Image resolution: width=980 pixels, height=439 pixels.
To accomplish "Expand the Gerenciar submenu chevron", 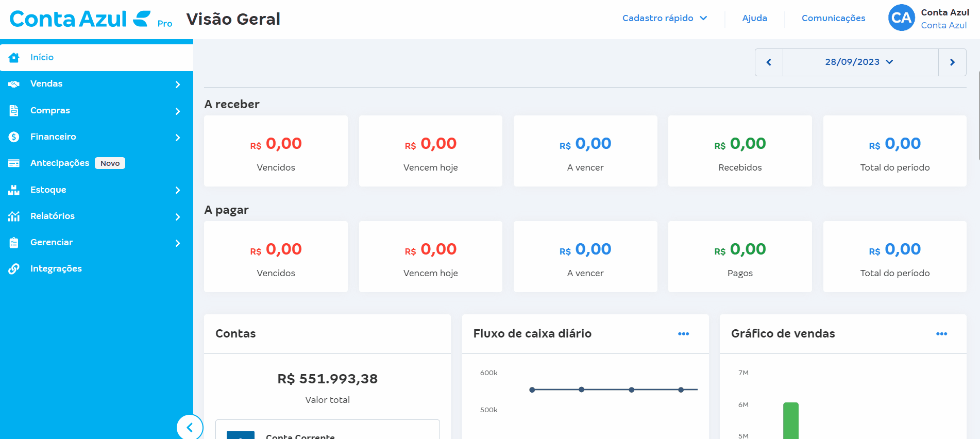I will [178, 243].
